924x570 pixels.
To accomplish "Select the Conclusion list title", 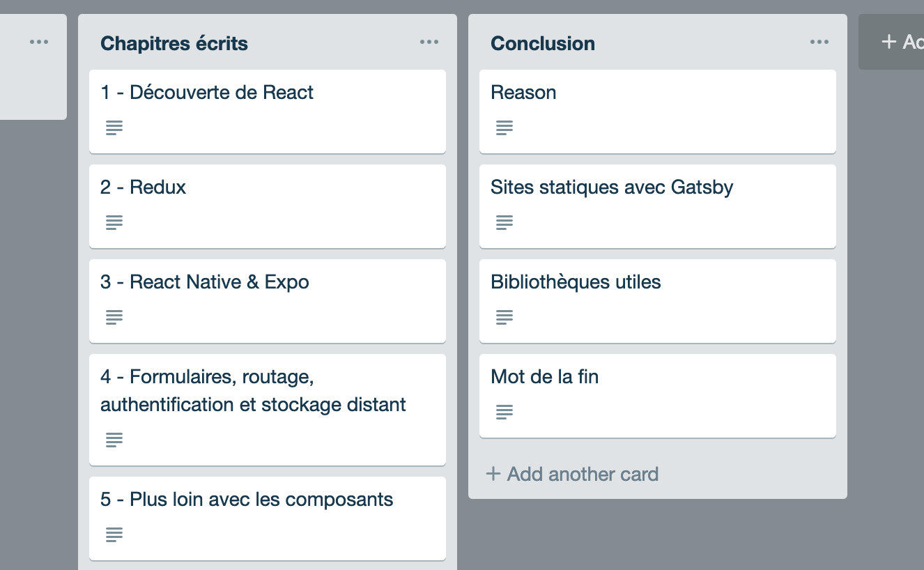I will [x=543, y=43].
